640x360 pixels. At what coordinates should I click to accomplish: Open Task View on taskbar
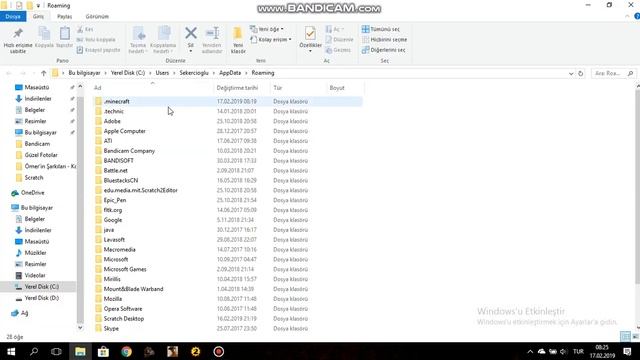56,351
